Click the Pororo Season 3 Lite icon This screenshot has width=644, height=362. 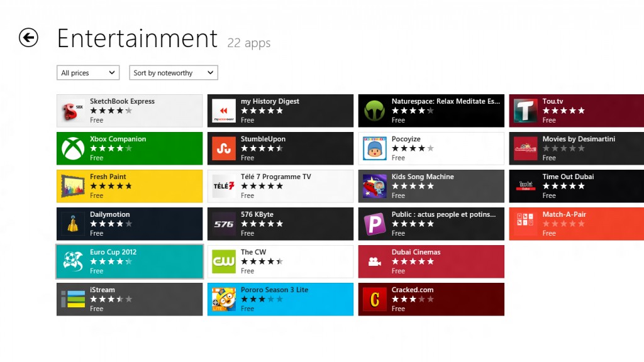tap(224, 299)
